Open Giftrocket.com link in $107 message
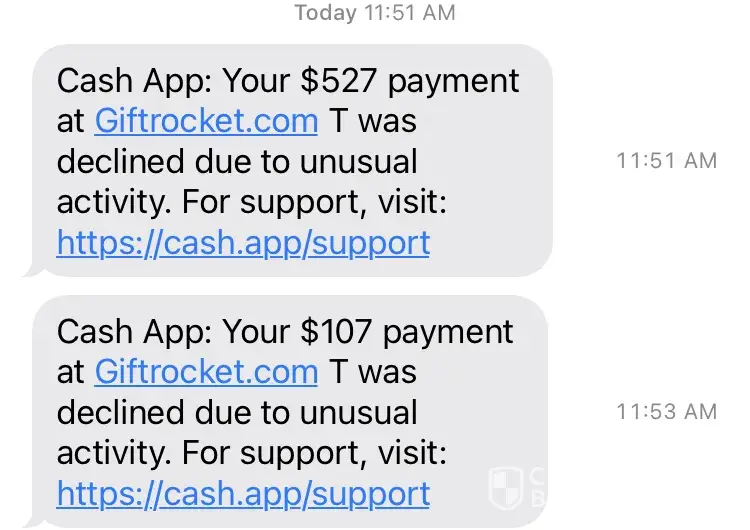This screenshot has height=530, width=750. [206, 372]
